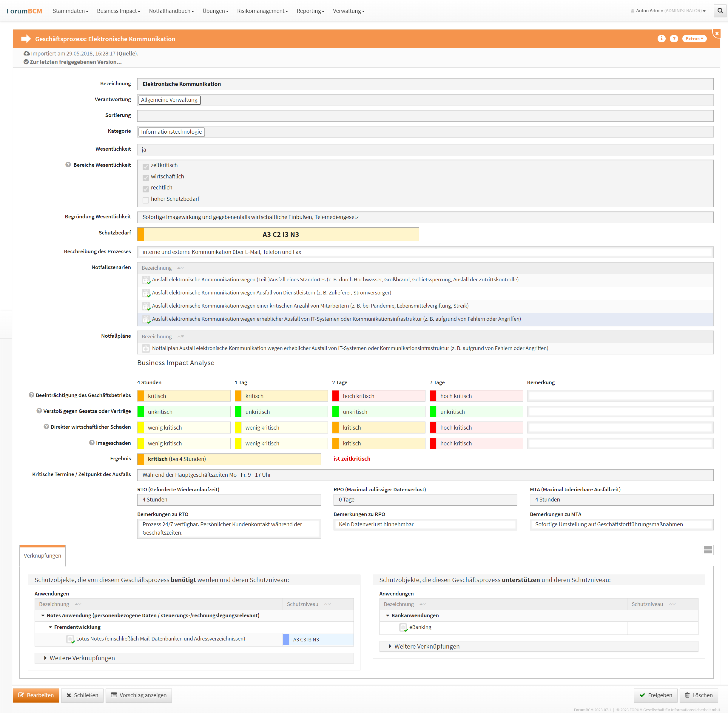This screenshot has width=728, height=713.
Task: Toggle the rechtlich checkbox
Action: (146, 189)
